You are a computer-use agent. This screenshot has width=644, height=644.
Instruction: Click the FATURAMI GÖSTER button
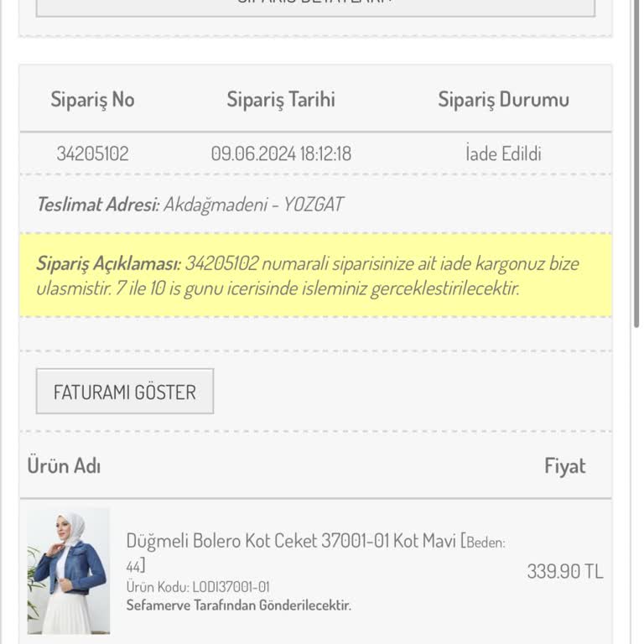(x=124, y=392)
